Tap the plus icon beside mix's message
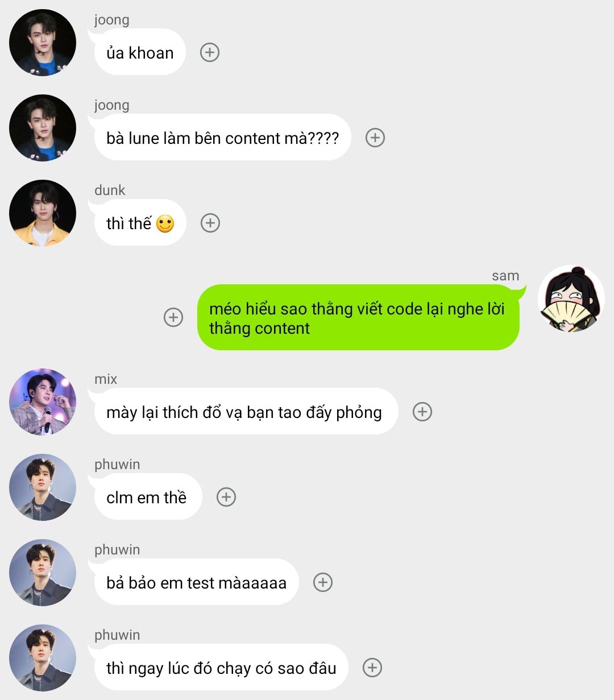Screen dimensions: 614x700 422,412
